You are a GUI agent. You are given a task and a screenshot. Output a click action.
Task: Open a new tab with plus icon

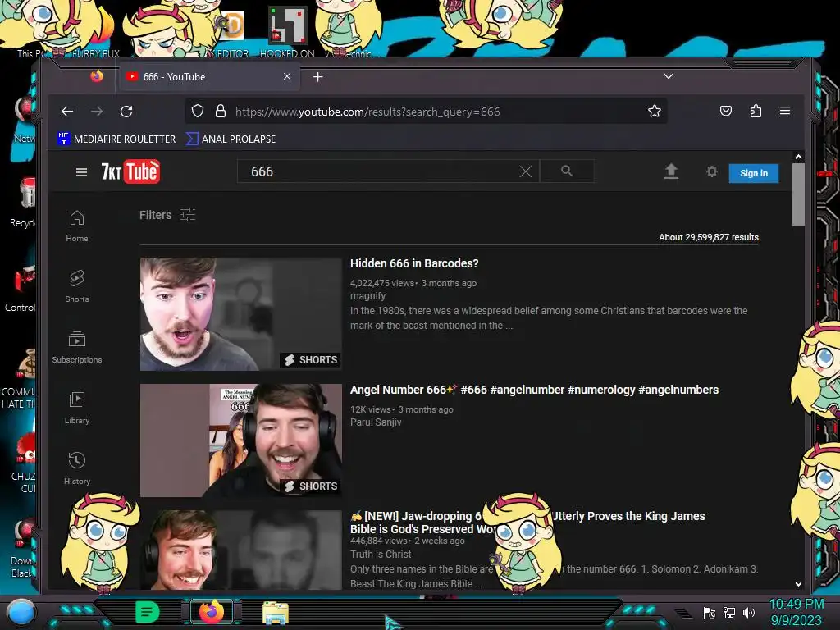pos(317,77)
